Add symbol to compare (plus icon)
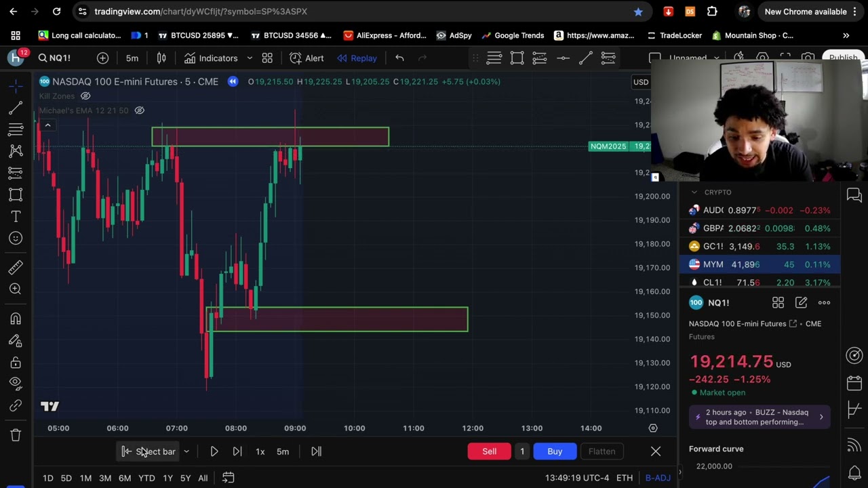The image size is (868, 488). tap(102, 58)
